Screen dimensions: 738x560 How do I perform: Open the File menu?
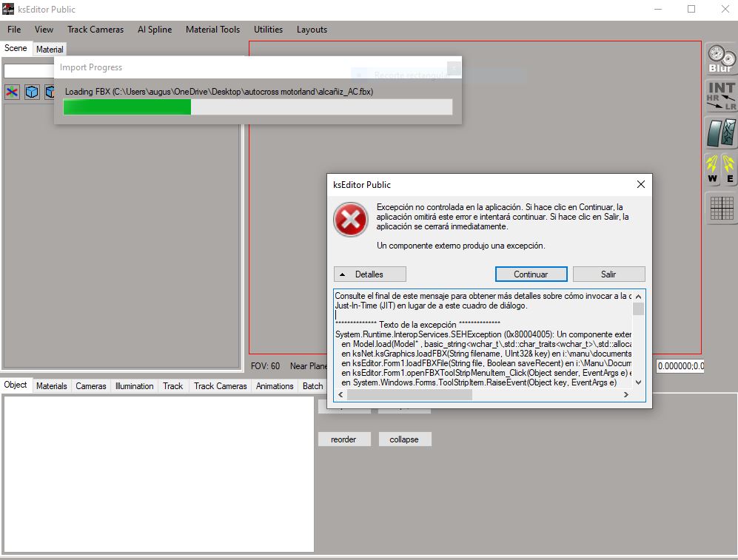click(14, 29)
